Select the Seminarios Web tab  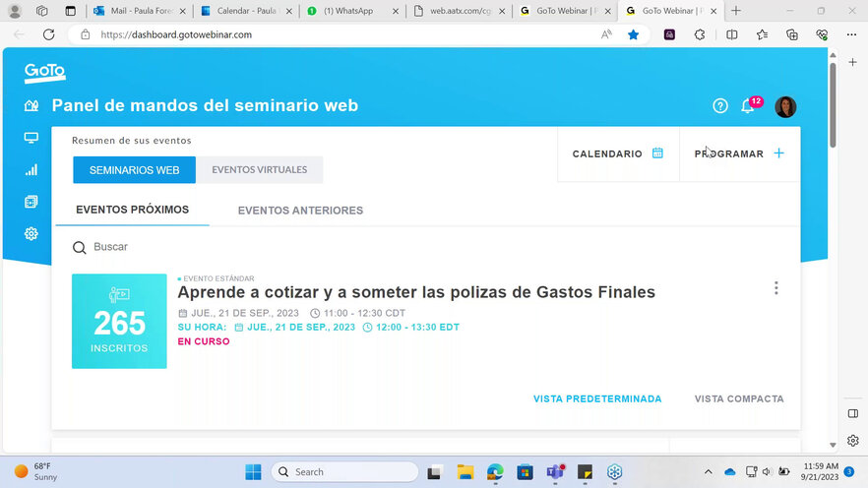coord(135,170)
